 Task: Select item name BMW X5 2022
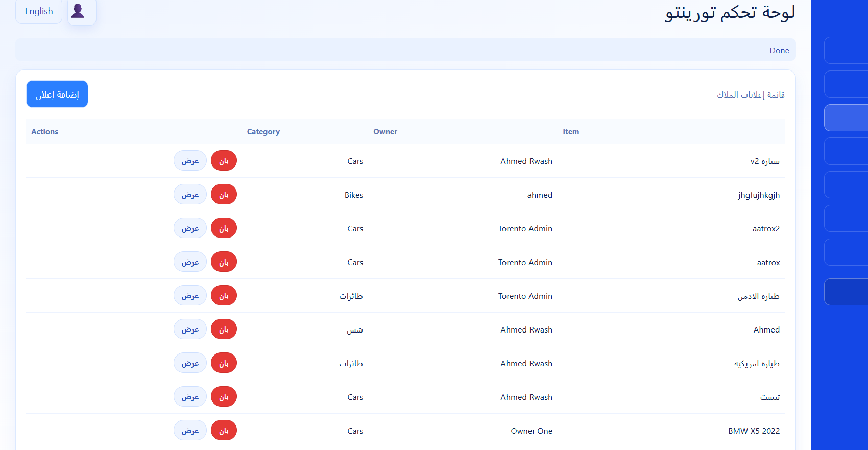point(754,431)
